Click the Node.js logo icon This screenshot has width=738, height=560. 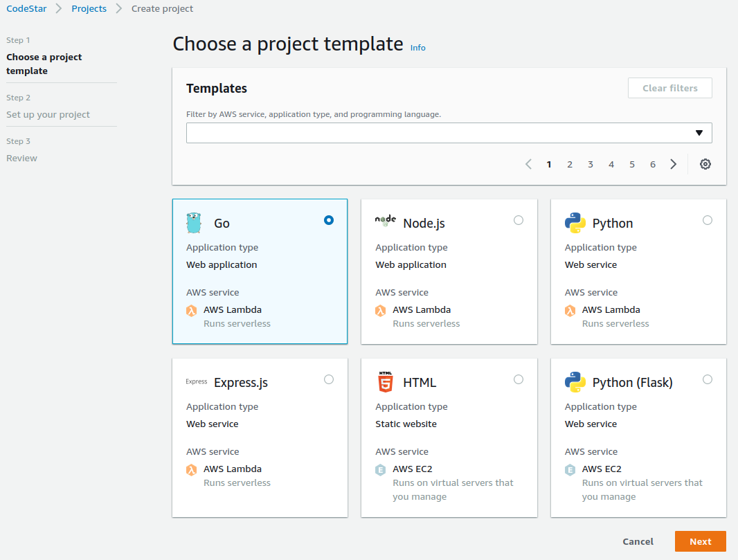pyautogui.click(x=386, y=220)
